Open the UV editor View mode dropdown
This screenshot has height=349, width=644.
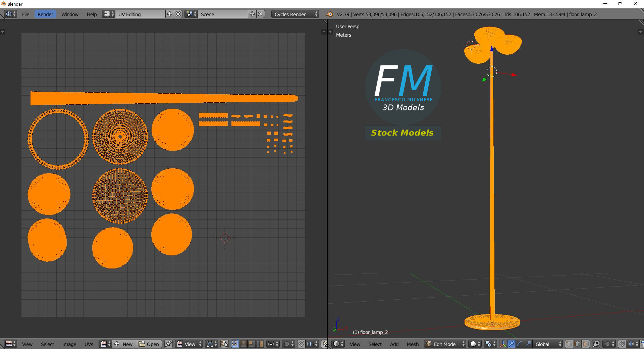point(189,344)
